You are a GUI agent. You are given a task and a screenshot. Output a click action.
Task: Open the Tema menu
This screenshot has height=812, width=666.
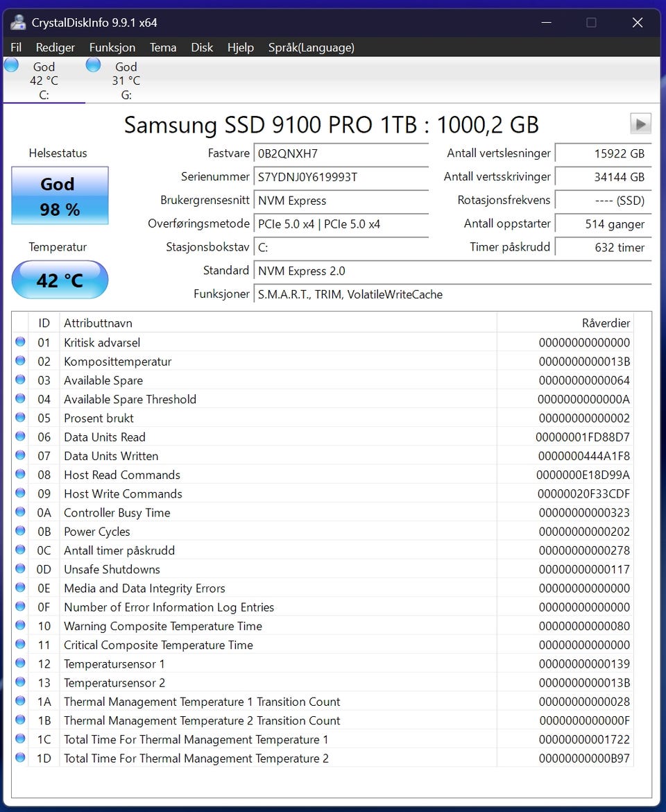(x=163, y=47)
